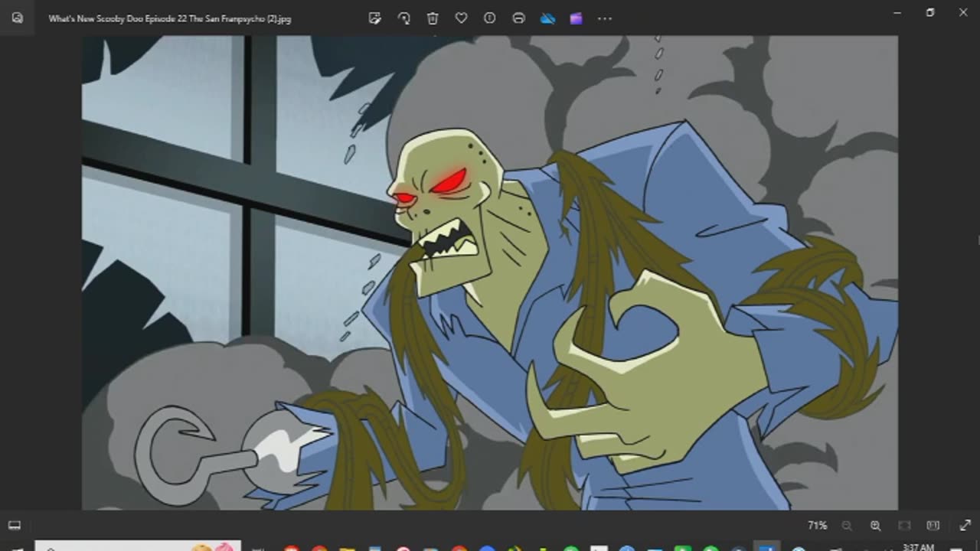Click the Zoom to fit icon
980x551 pixels.
pos(904,526)
